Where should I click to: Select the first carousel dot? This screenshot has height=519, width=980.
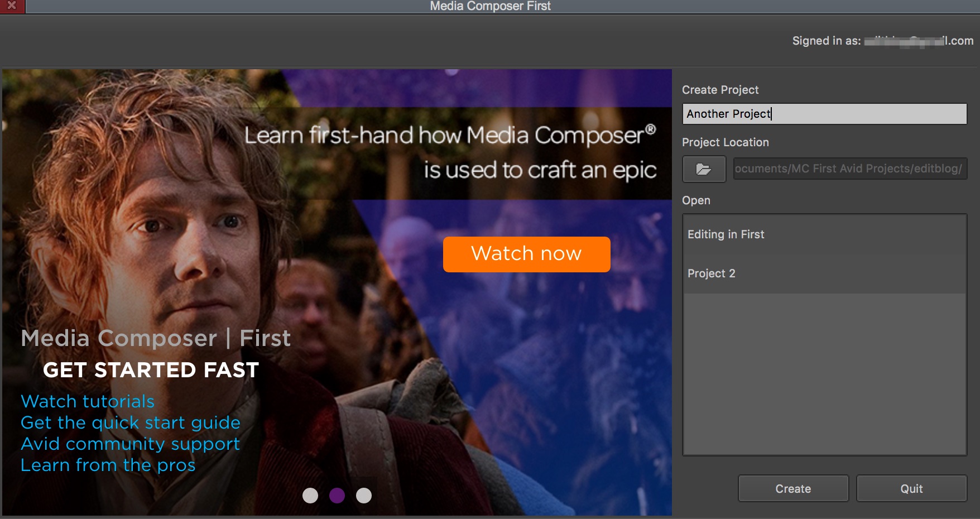click(310, 496)
